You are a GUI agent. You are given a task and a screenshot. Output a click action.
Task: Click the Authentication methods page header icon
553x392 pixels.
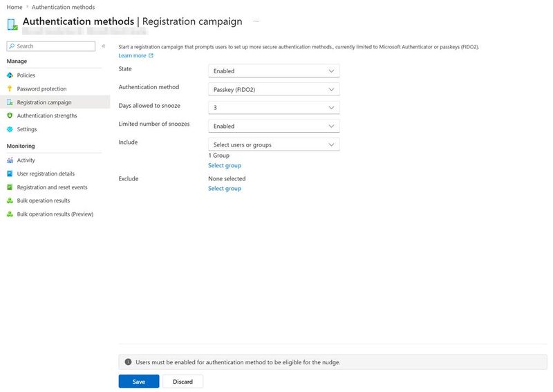(12, 24)
